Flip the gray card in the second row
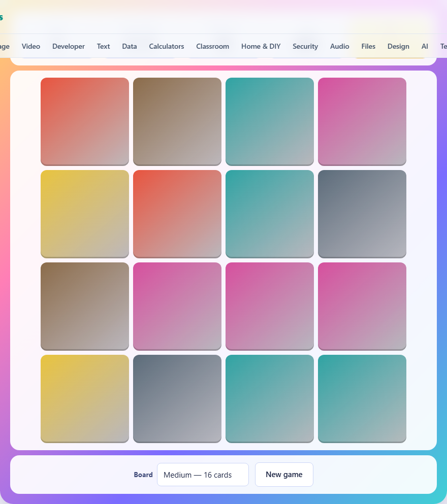Screen dimensions: 447x504 tap(362, 214)
